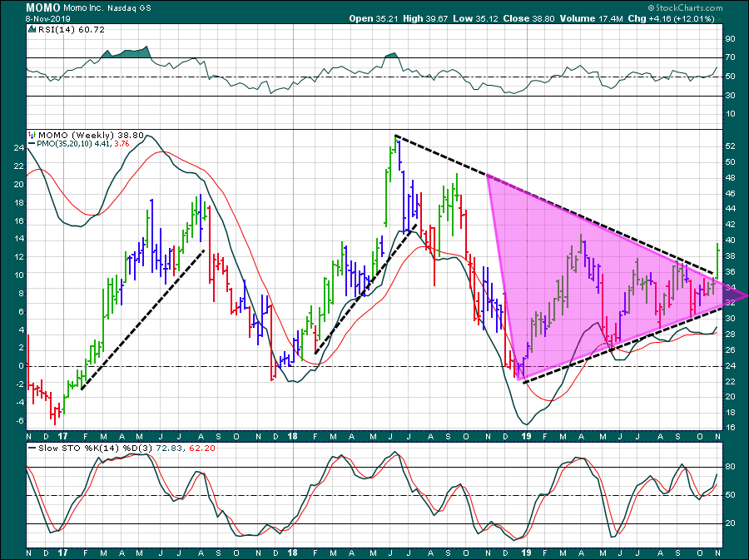This screenshot has width=749, height=560.
Task: Click the RSI overbought shaded peak in early 2017
Action: pyautogui.click(x=125, y=53)
